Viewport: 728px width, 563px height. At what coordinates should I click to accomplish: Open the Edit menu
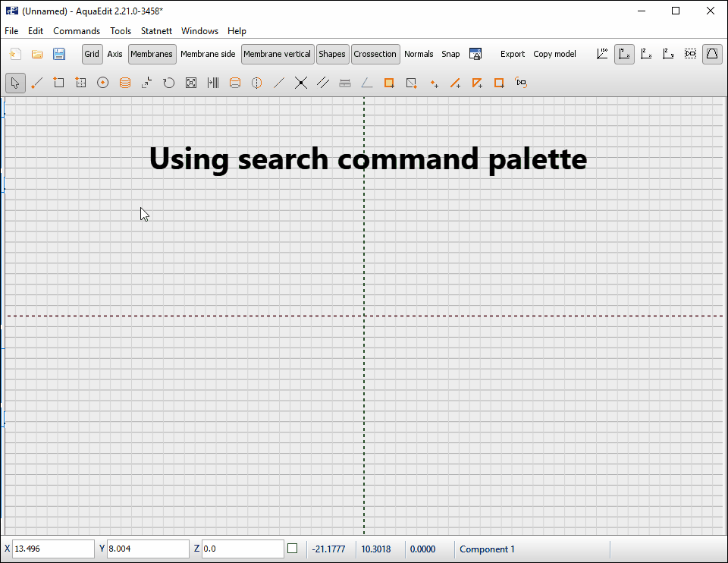[x=36, y=30]
